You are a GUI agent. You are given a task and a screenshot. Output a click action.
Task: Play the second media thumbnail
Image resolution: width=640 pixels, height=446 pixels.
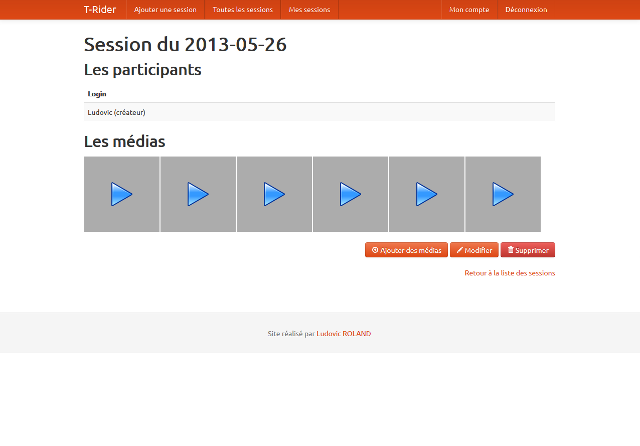pos(198,194)
